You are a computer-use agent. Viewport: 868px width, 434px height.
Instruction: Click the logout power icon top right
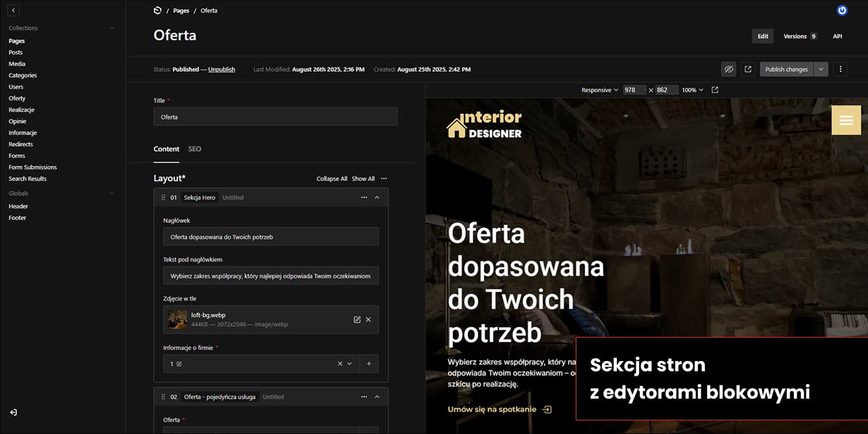tap(842, 10)
